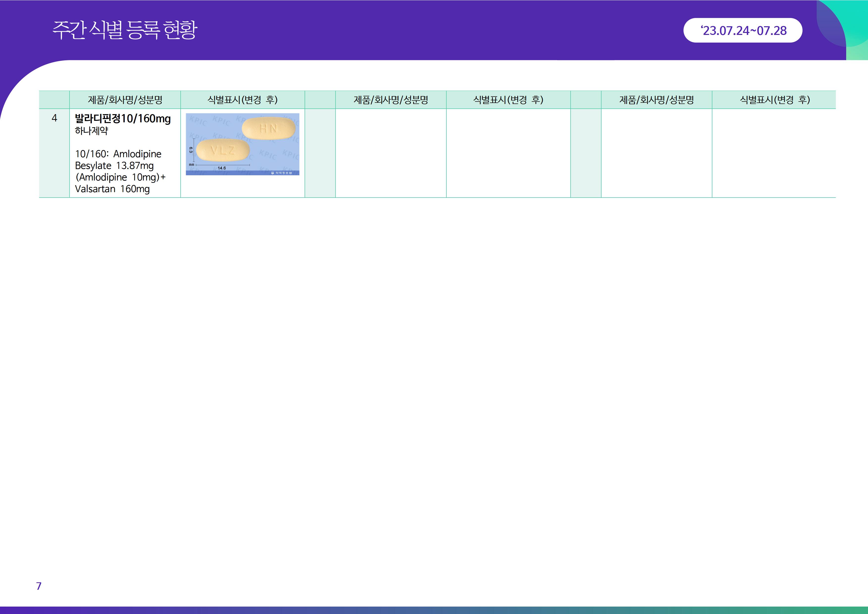Viewport: 868px width, 614px height.
Task: Click the yellow pill marked VLZ
Action: click(x=223, y=150)
